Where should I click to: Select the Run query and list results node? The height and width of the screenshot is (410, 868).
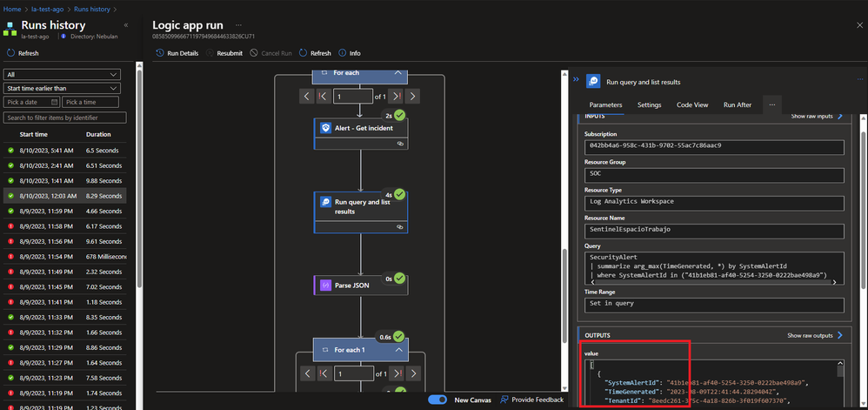[x=360, y=212]
